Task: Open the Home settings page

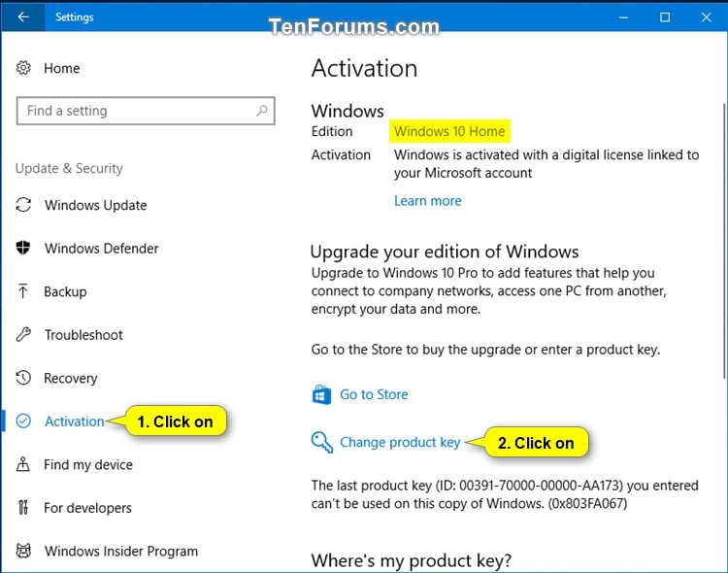Action: click(62, 68)
